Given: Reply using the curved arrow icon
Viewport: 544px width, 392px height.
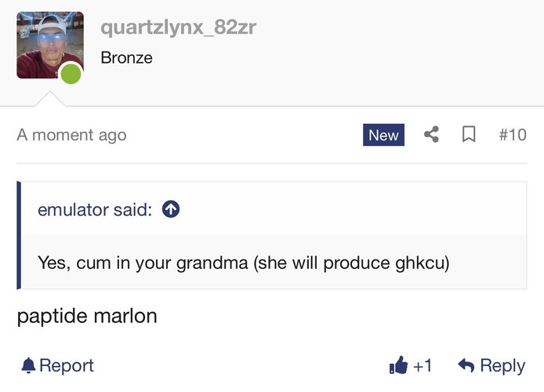Looking at the screenshot, I should pos(466,365).
